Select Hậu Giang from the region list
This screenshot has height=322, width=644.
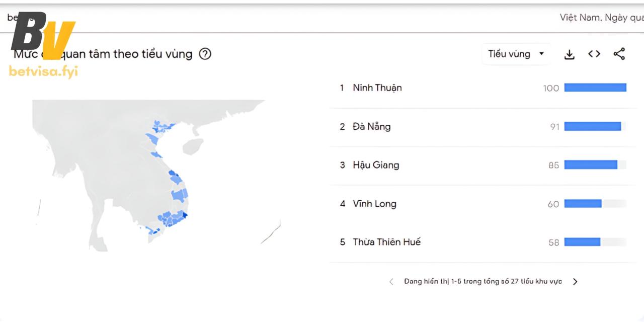[x=375, y=165]
